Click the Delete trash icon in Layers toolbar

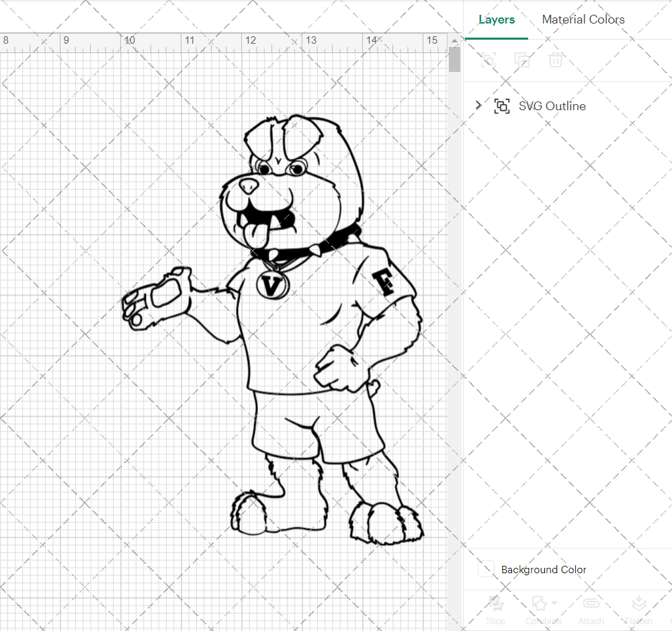pyautogui.click(x=555, y=60)
